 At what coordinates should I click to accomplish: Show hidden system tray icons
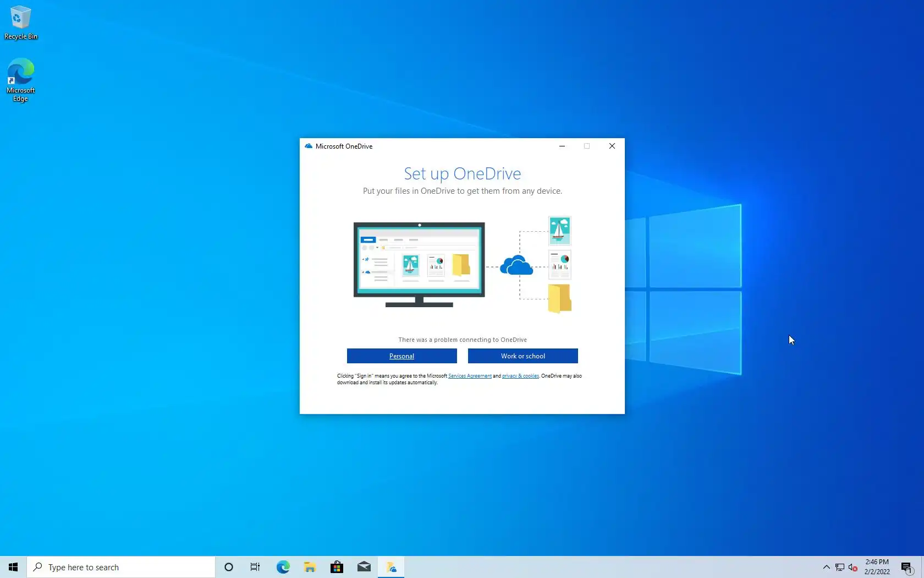point(826,567)
